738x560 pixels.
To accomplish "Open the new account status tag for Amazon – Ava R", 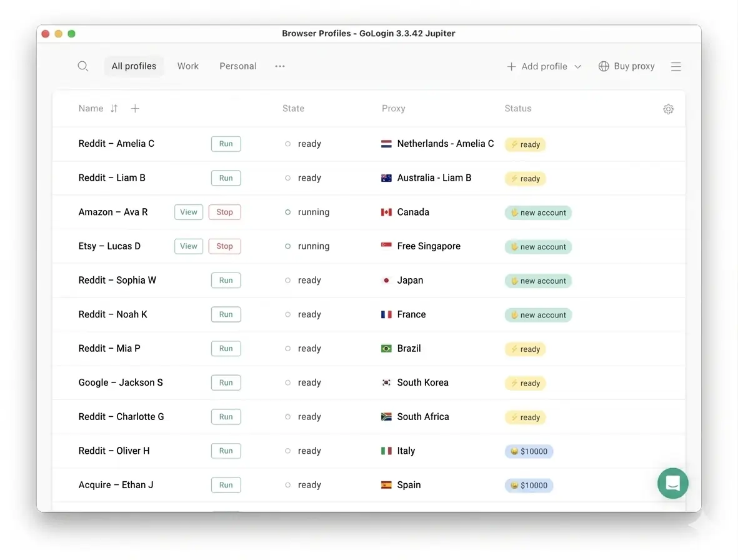I will (538, 212).
